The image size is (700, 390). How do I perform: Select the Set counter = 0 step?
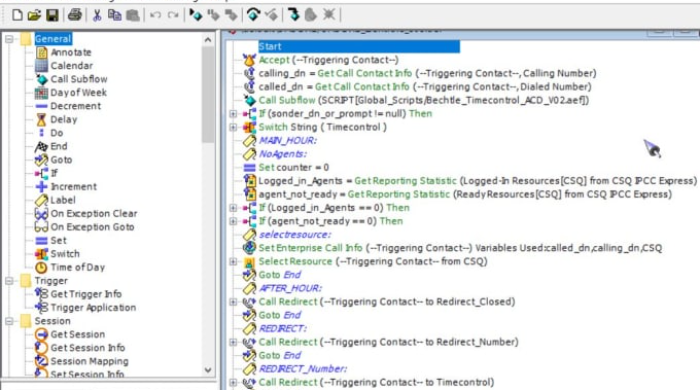pyautogui.click(x=293, y=167)
